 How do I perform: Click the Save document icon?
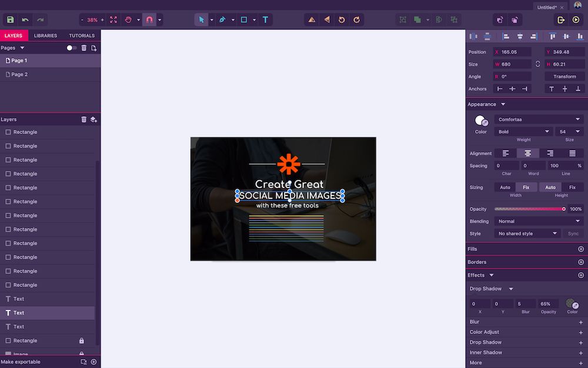point(10,19)
